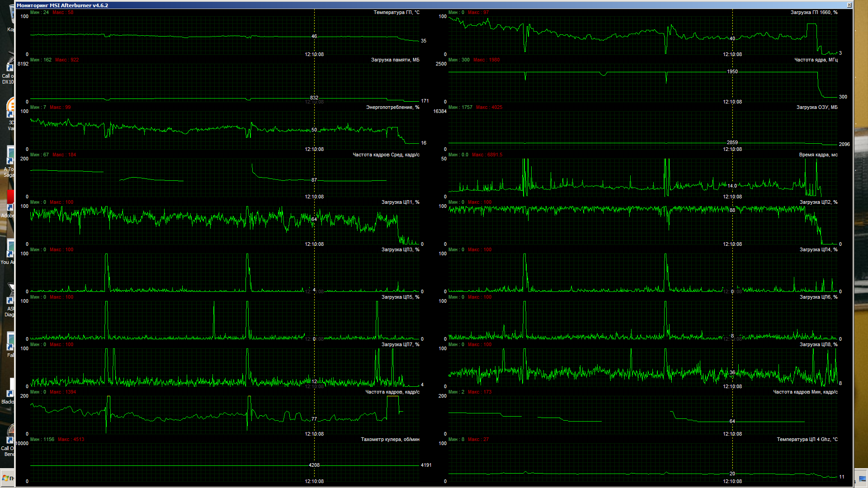Close the MSI Afterburner monitoring window

coord(849,5)
